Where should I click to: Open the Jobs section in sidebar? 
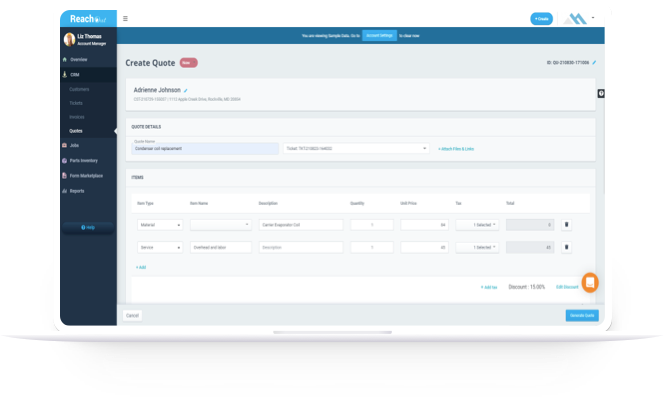[74, 145]
